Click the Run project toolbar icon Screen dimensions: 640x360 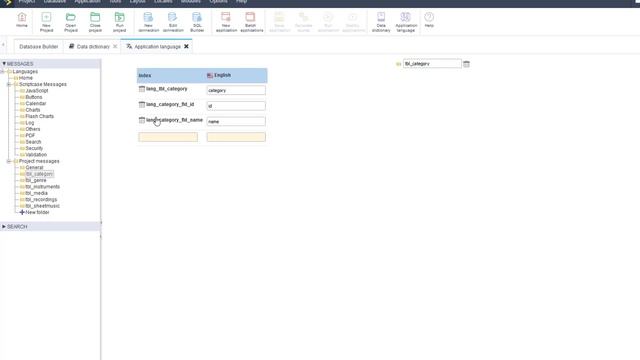point(120,22)
